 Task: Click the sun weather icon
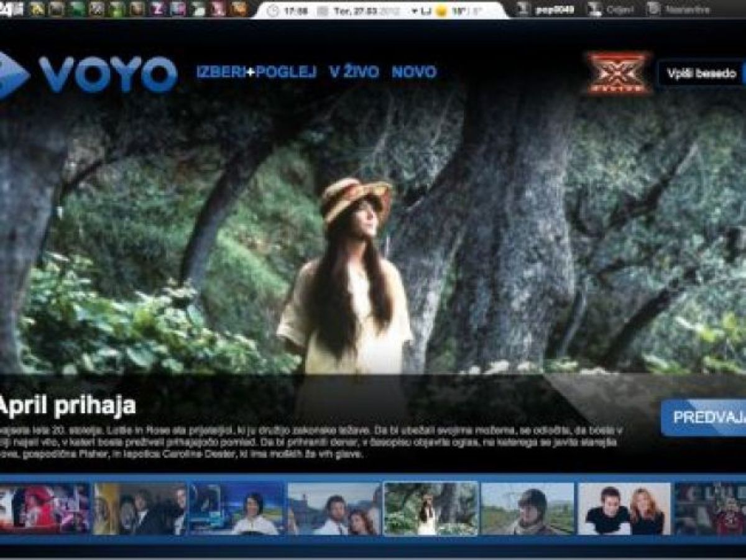441,11
